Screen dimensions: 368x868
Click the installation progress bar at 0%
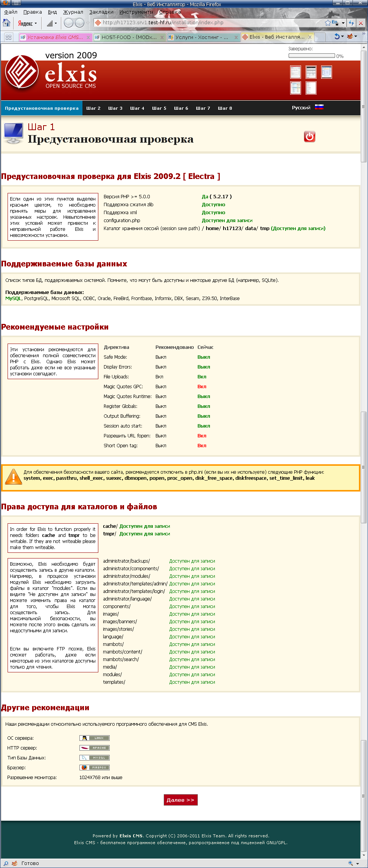312,56
